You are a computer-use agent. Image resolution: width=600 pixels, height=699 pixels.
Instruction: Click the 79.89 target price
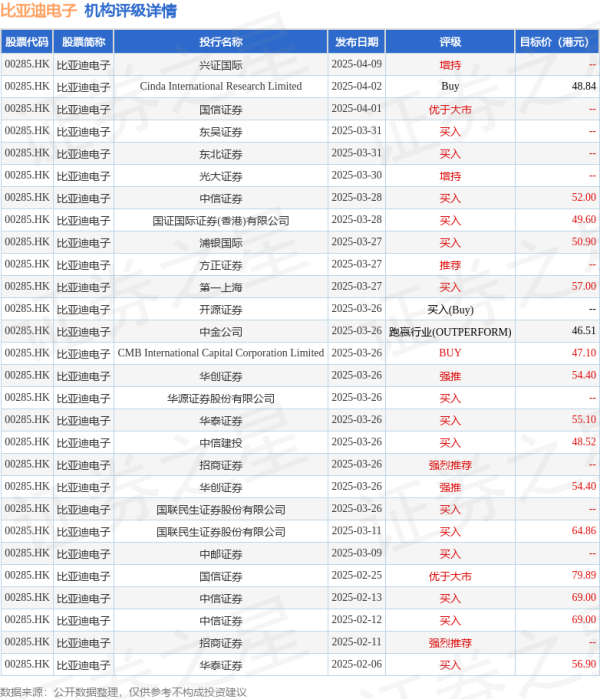pos(584,575)
